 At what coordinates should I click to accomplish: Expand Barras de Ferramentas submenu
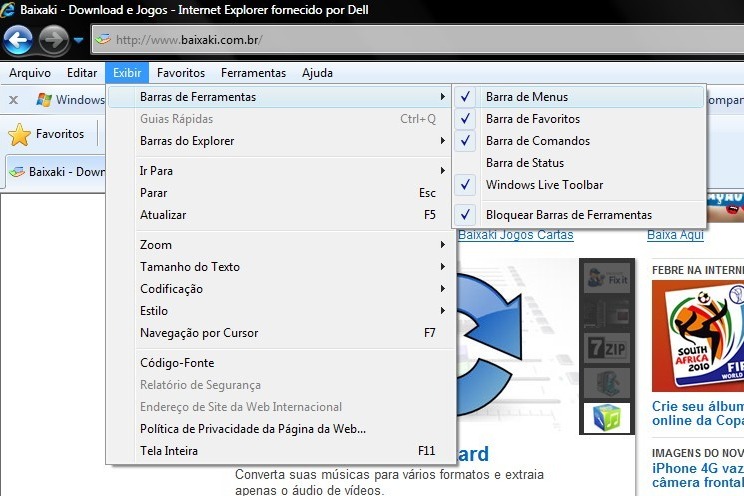280,97
